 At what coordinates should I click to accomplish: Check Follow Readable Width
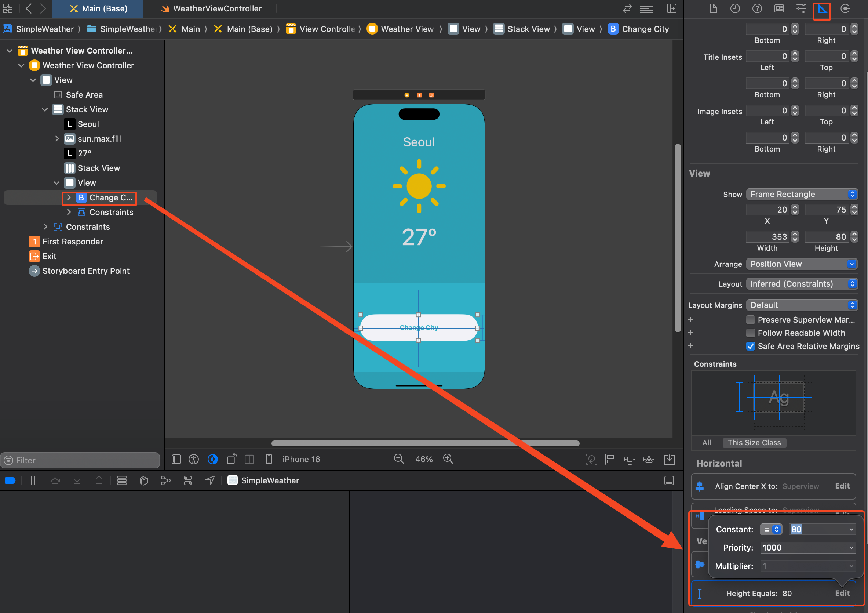[x=751, y=333]
